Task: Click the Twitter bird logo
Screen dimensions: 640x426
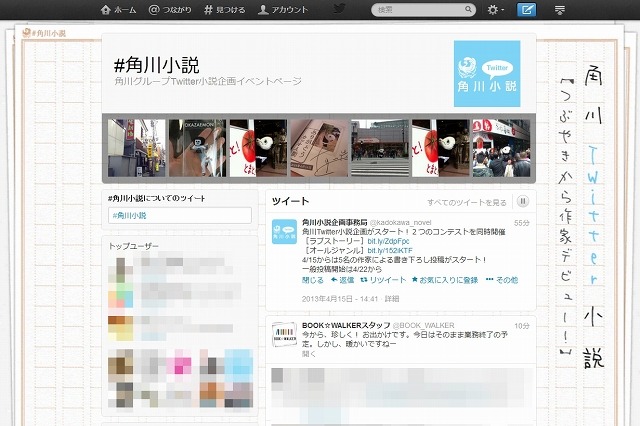Action: 339,9
